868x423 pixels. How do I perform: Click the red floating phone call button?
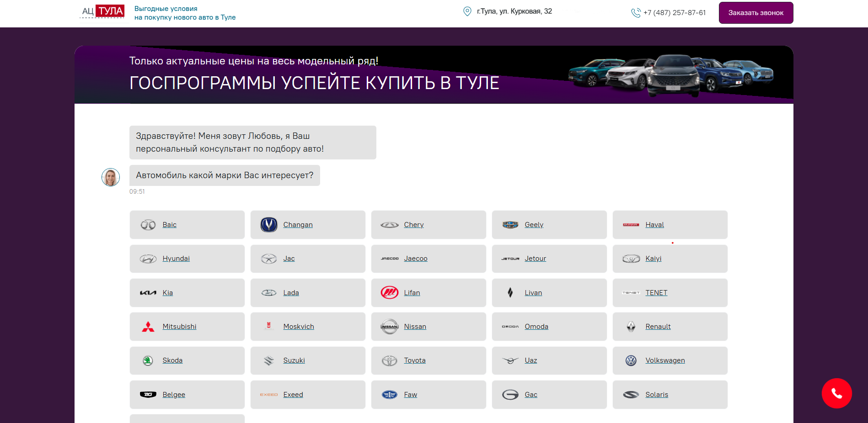coord(837,393)
